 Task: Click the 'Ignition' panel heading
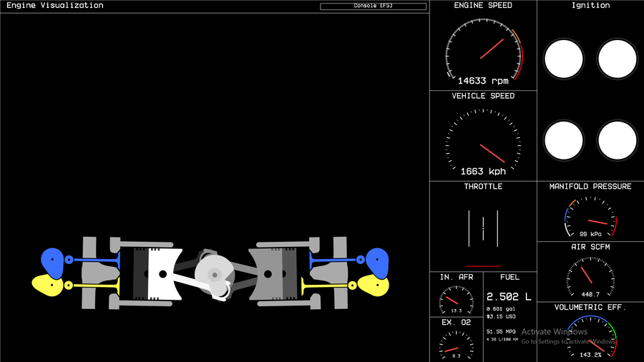click(x=590, y=5)
